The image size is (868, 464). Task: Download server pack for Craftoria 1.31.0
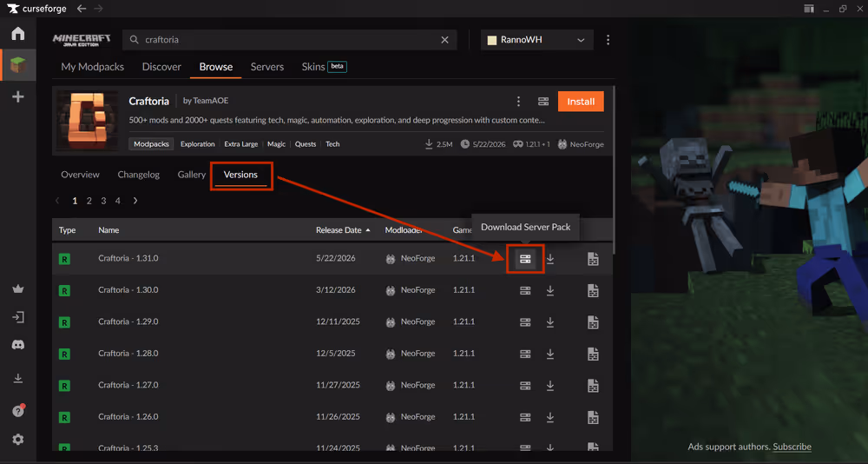pos(525,259)
